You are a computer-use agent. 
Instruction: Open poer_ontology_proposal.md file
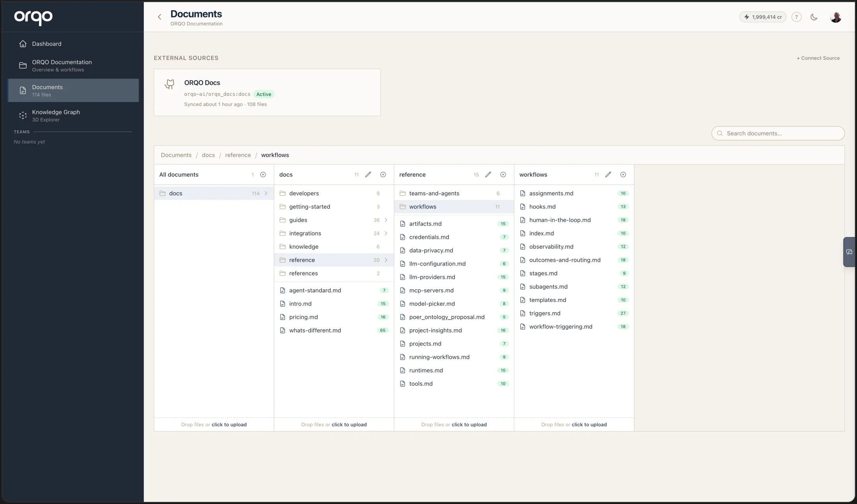[x=454, y=317]
